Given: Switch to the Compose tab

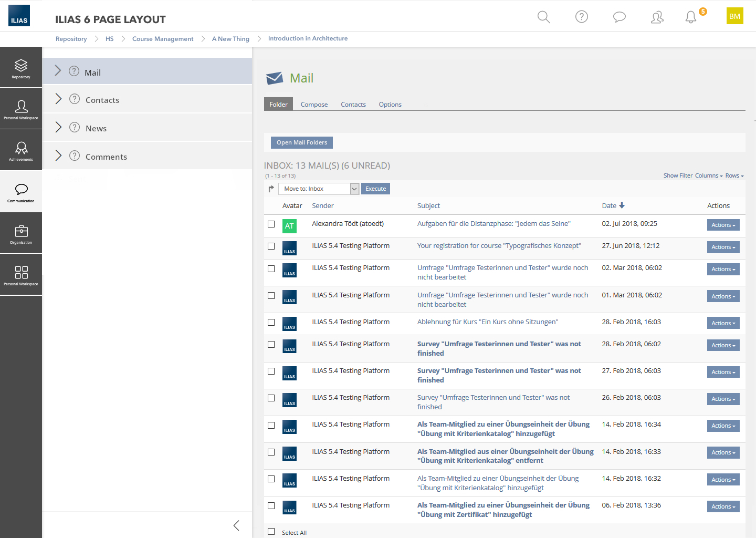Looking at the screenshot, I should click(314, 105).
